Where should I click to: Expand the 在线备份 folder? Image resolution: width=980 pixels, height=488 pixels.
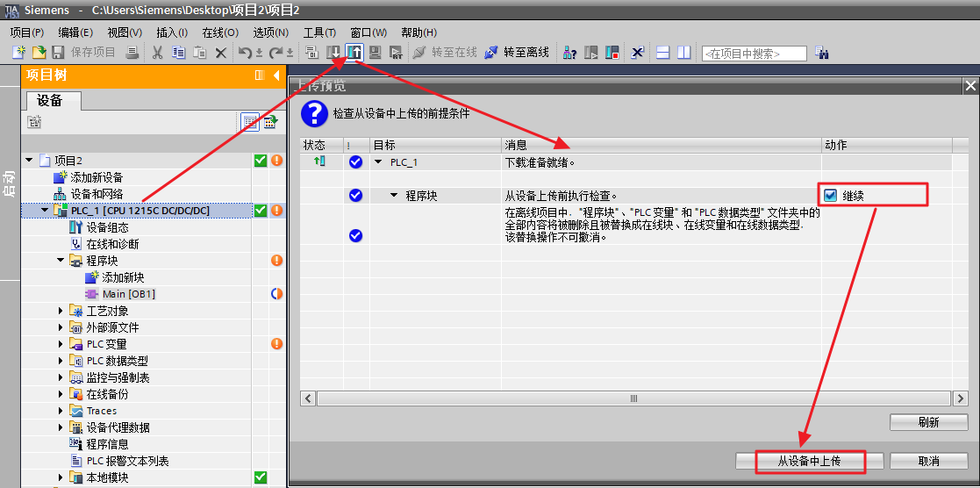pos(61,394)
